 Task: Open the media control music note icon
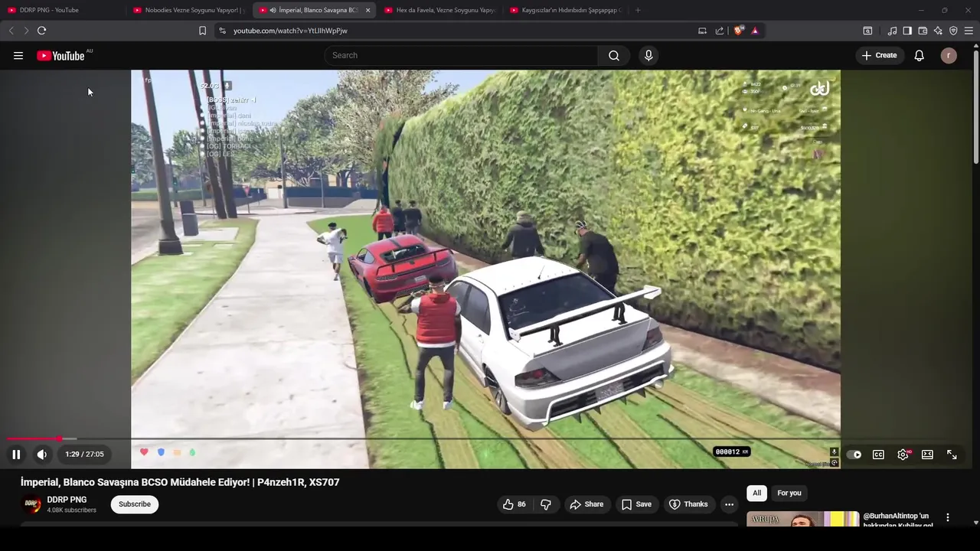pos(892,31)
